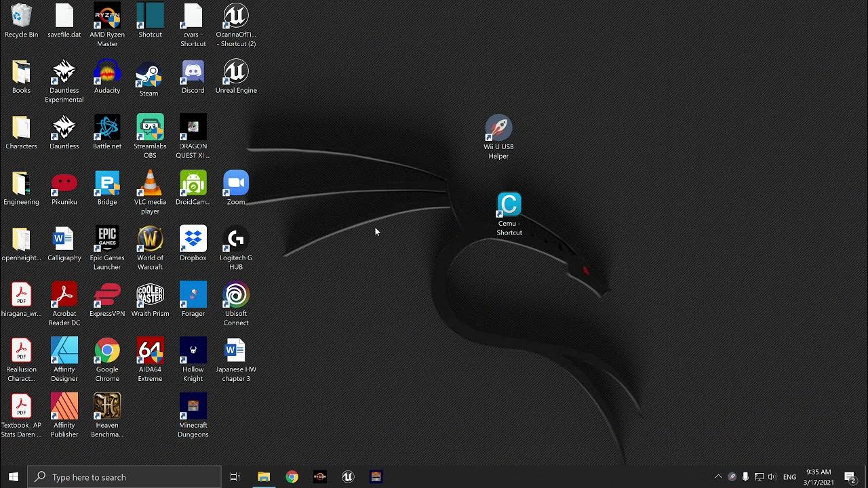Select the AIDA64 Extreme icon

(x=150, y=361)
